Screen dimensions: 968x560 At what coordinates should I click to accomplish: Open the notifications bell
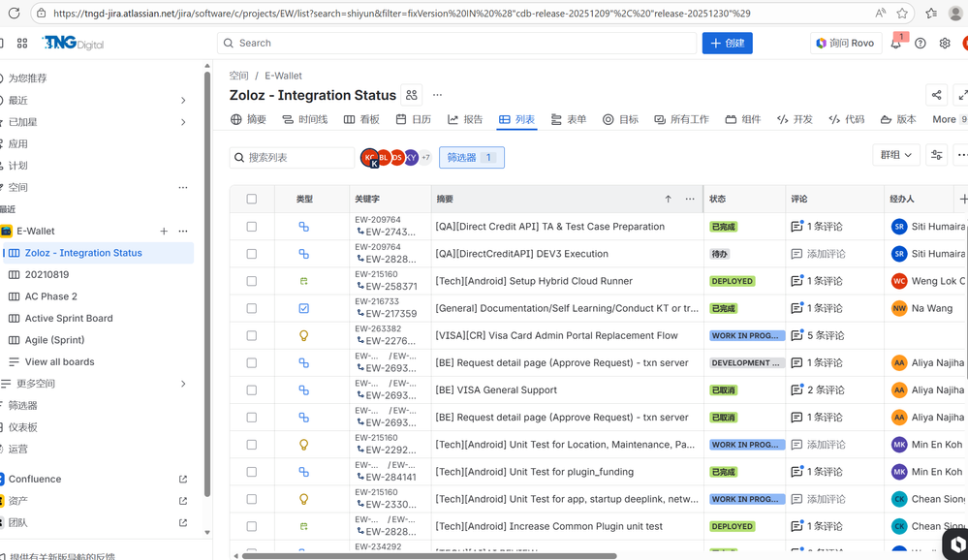point(895,44)
